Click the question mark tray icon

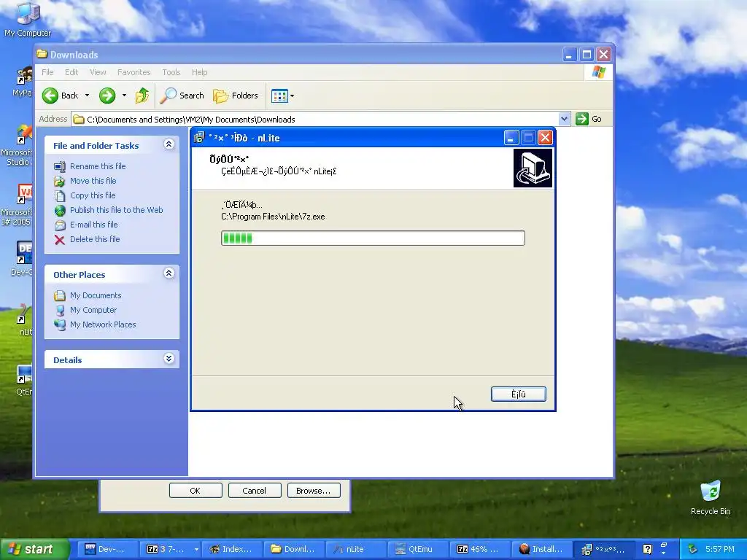click(x=647, y=549)
